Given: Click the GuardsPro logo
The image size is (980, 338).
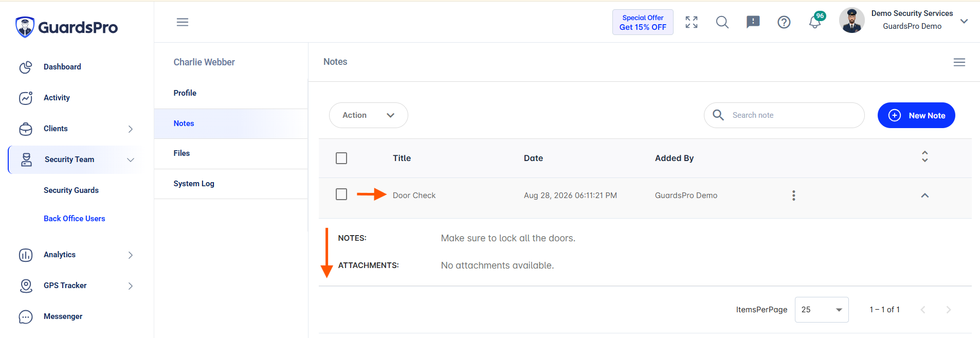Looking at the screenshot, I should [x=66, y=27].
